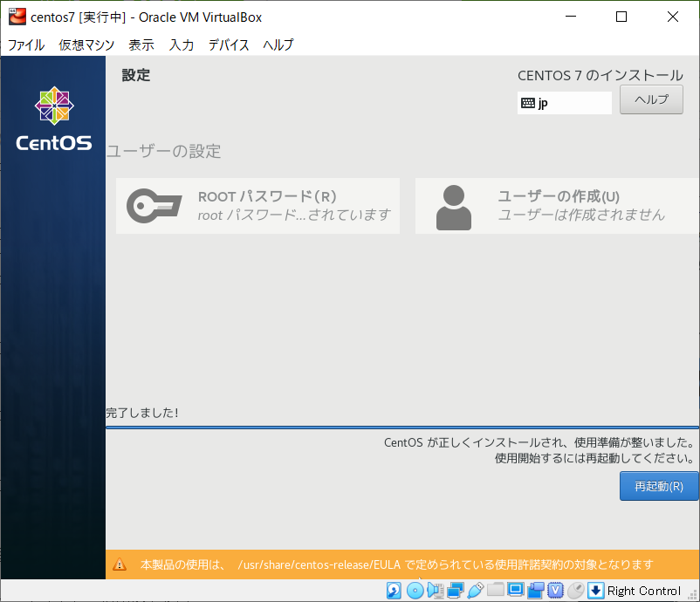700x602 pixels.
Task: Click the ユーザーの設定 section heading
Action: [163, 151]
